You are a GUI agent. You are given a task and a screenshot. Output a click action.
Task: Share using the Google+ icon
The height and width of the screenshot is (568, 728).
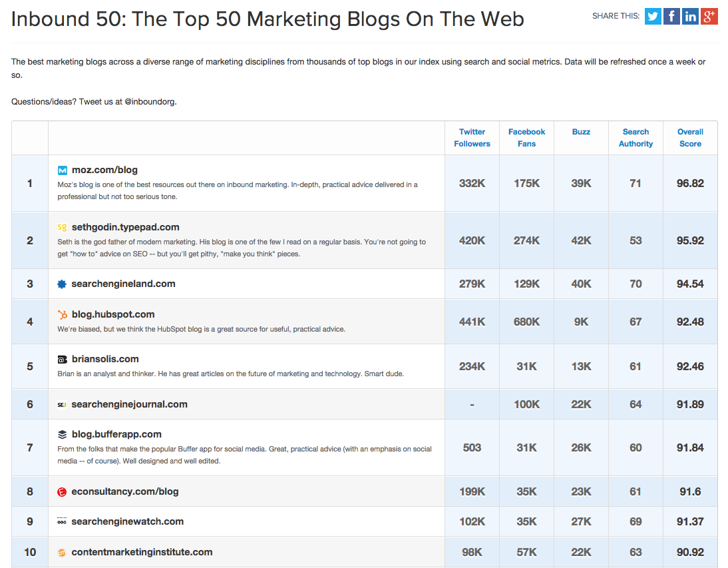[709, 16]
